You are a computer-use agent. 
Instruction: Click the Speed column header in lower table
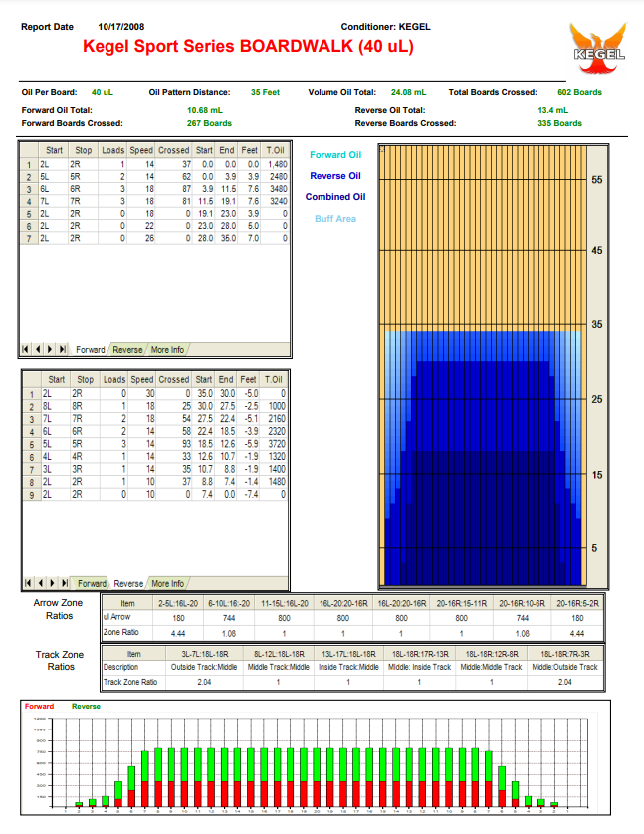coord(142,379)
